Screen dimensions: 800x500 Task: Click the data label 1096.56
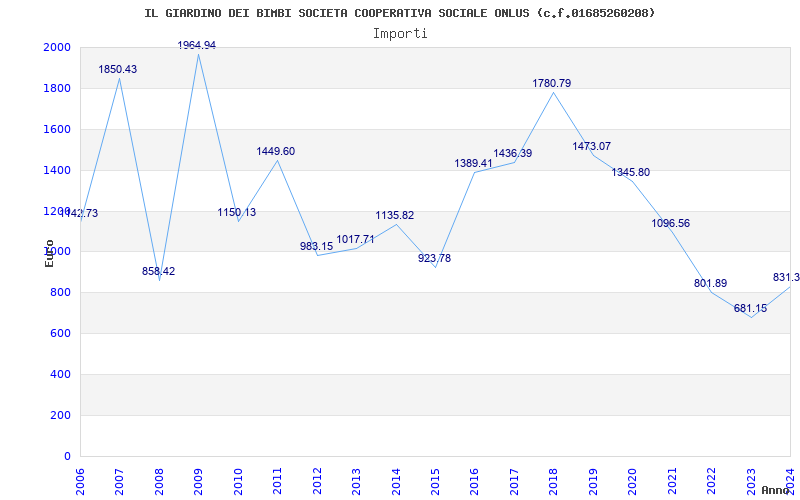click(671, 223)
